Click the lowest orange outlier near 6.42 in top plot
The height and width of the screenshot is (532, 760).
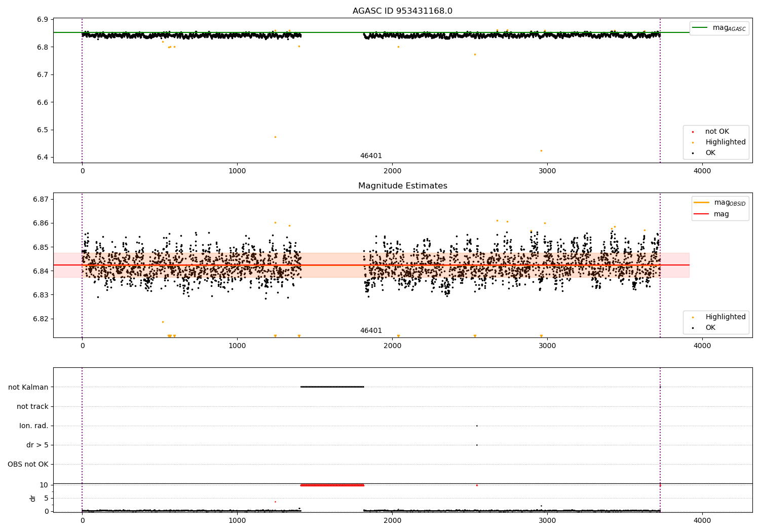coord(541,150)
